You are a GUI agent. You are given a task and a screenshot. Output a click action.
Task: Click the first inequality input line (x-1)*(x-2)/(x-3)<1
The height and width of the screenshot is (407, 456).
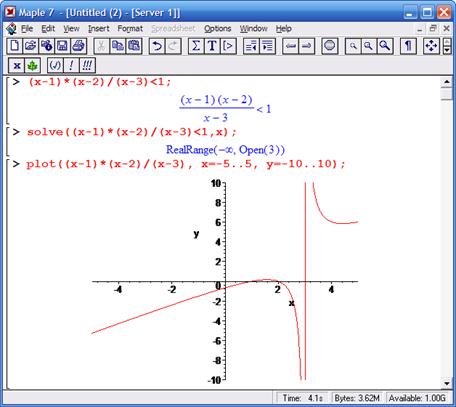click(100, 82)
